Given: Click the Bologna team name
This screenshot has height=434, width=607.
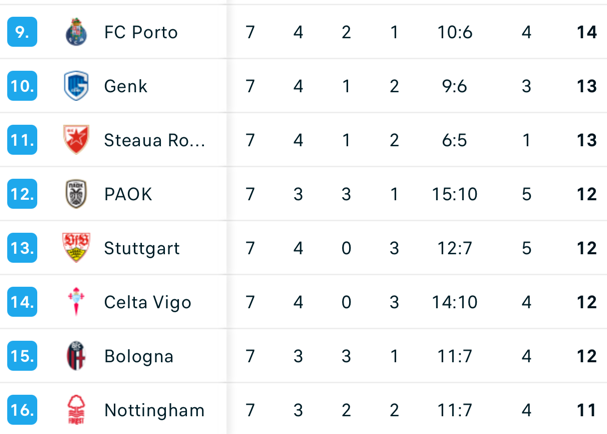Looking at the screenshot, I should 139,356.
